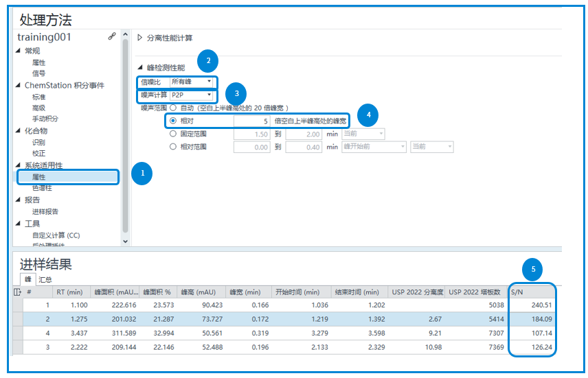The height and width of the screenshot is (378, 588).
Task: Select 信号 in the method tree
Action: (38, 73)
